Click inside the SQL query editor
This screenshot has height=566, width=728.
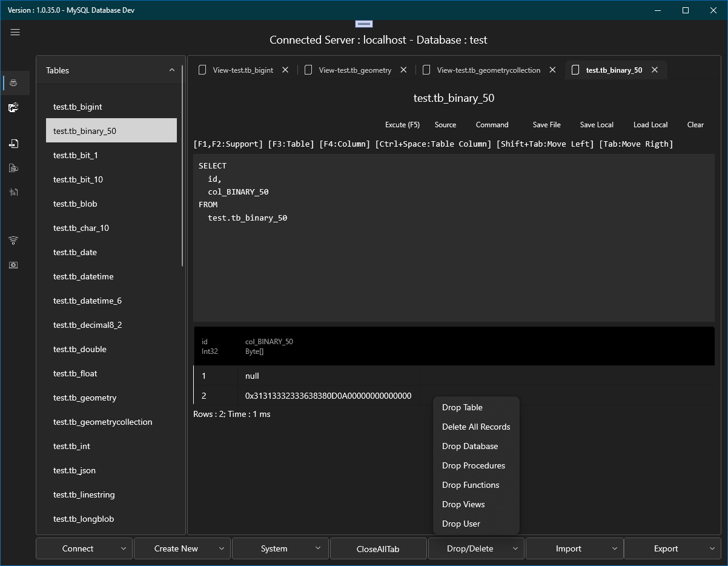coord(454,238)
